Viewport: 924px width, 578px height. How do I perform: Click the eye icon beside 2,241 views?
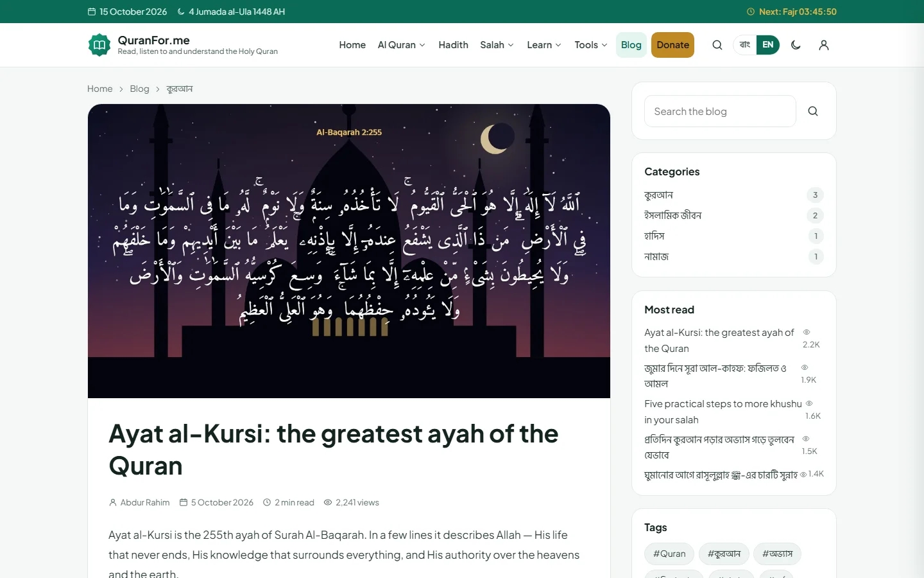pyautogui.click(x=328, y=502)
